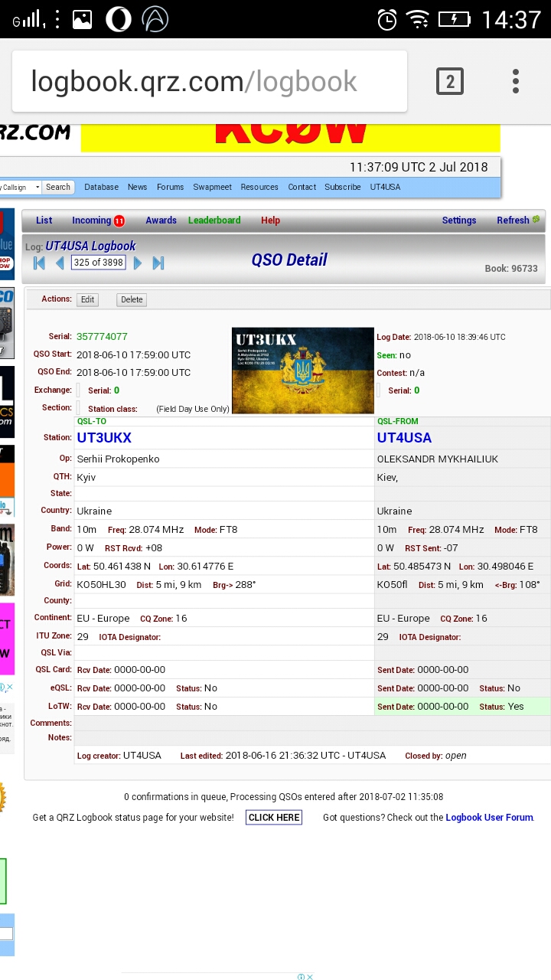Open the browser three-dot menu
The image size is (551, 980).
(516, 81)
